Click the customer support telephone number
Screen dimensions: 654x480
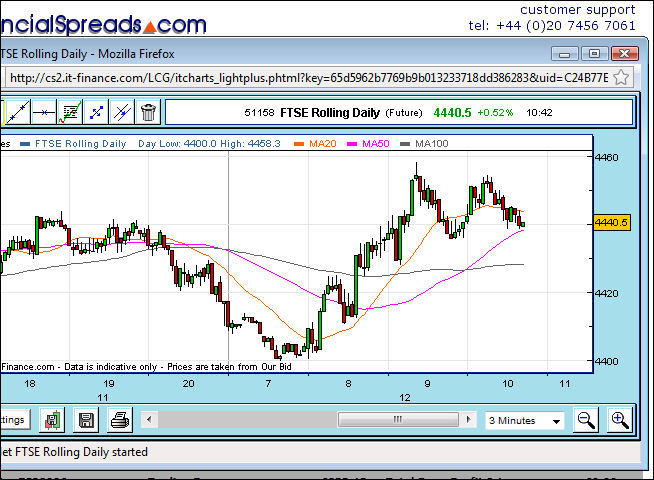(552, 25)
